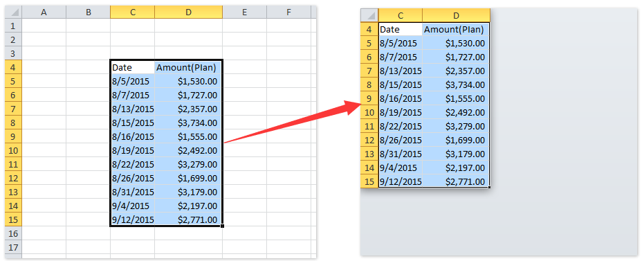The height and width of the screenshot is (261, 644).
Task: Click 8/13/2015 cell in full worksheet
Action: (133, 109)
